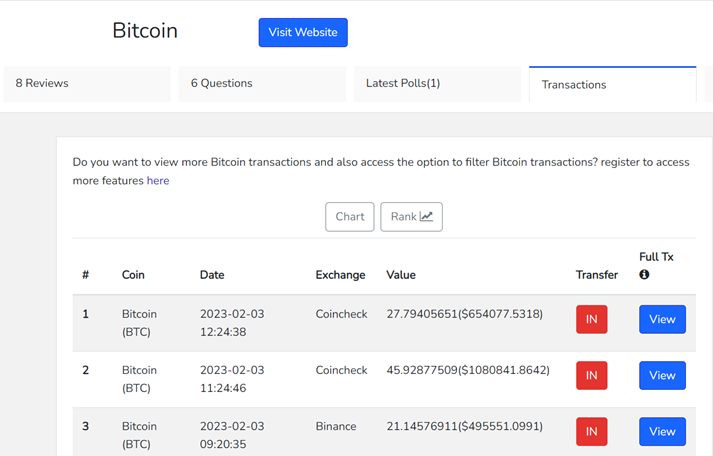The height and width of the screenshot is (456, 713).
Task: Click the red IN badge in row 1
Action: pos(592,319)
